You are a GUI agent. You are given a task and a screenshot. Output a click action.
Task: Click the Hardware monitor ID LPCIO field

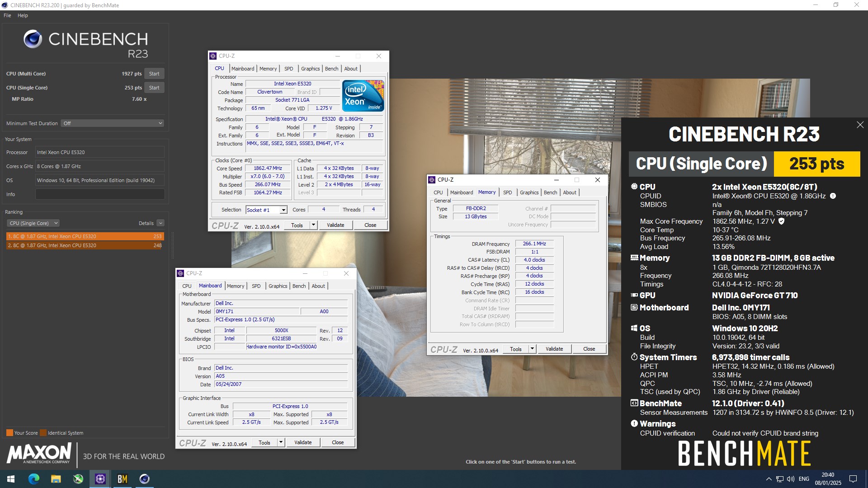coord(281,347)
